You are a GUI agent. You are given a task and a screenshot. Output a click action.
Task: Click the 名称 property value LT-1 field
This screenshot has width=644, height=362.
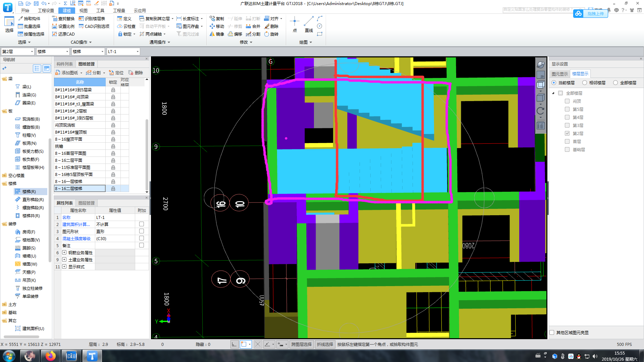point(115,217)
